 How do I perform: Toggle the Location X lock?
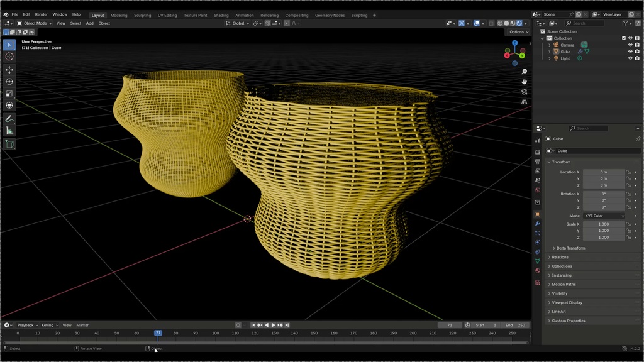[629, 172]
